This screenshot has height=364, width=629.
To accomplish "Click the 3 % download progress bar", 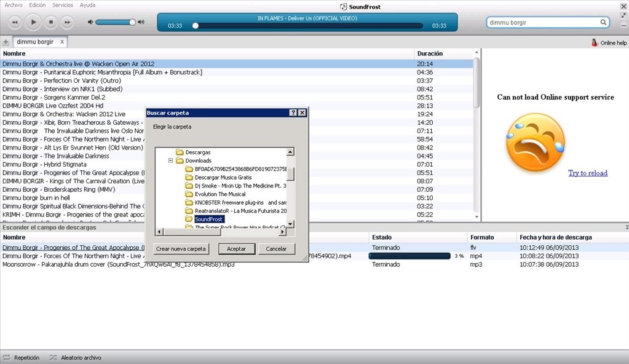I will click(x=409, y=256).
